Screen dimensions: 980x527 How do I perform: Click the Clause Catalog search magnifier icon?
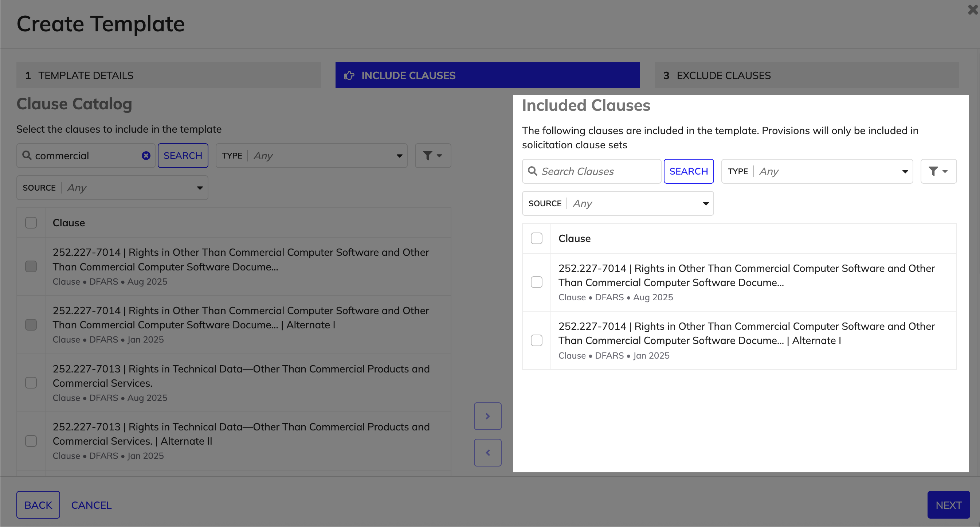27,155
